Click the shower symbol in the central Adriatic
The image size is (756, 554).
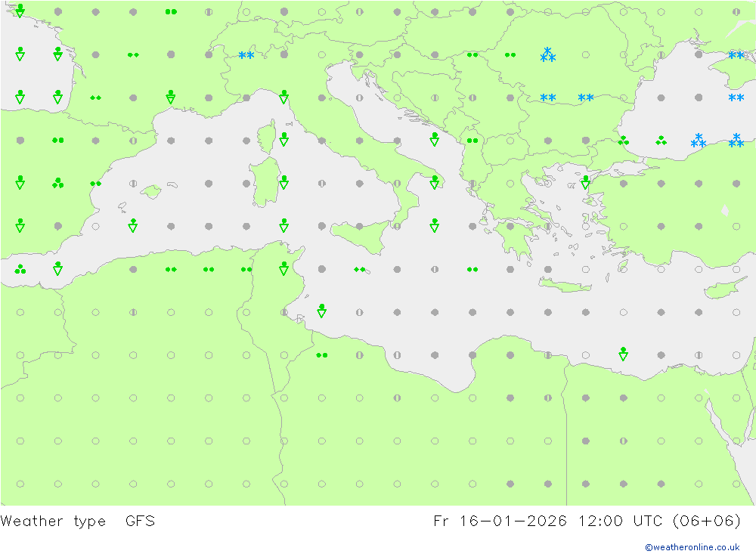pos(435,139)
